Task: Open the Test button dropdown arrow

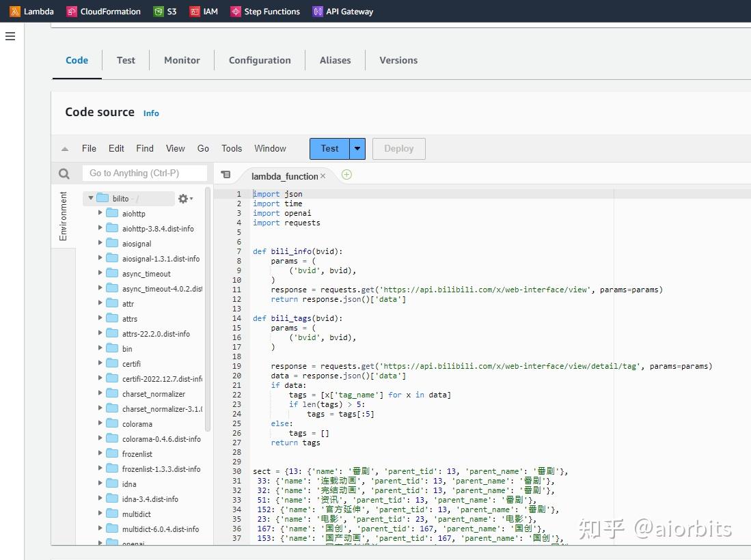Action: click(357, 148)
